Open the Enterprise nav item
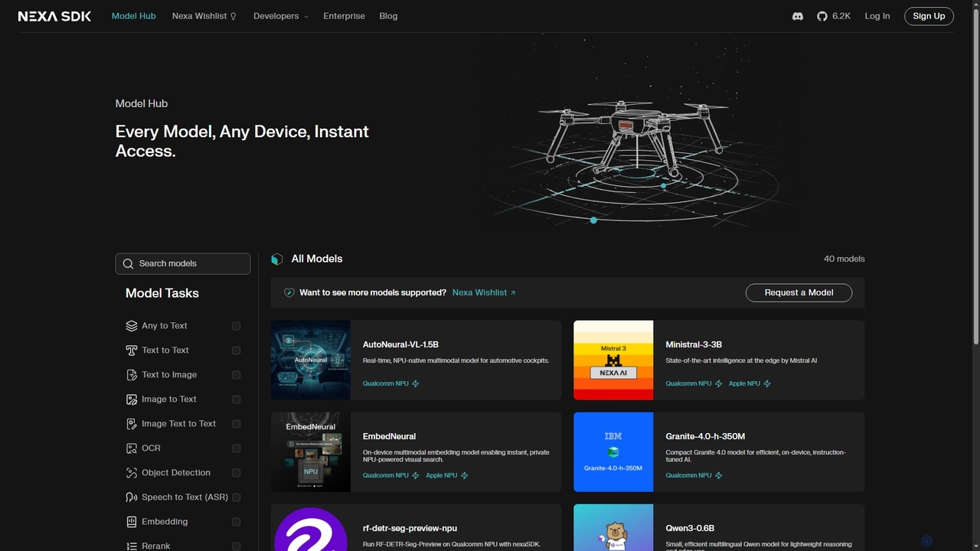This screenshot has width=980, height=551. point(344,16)
